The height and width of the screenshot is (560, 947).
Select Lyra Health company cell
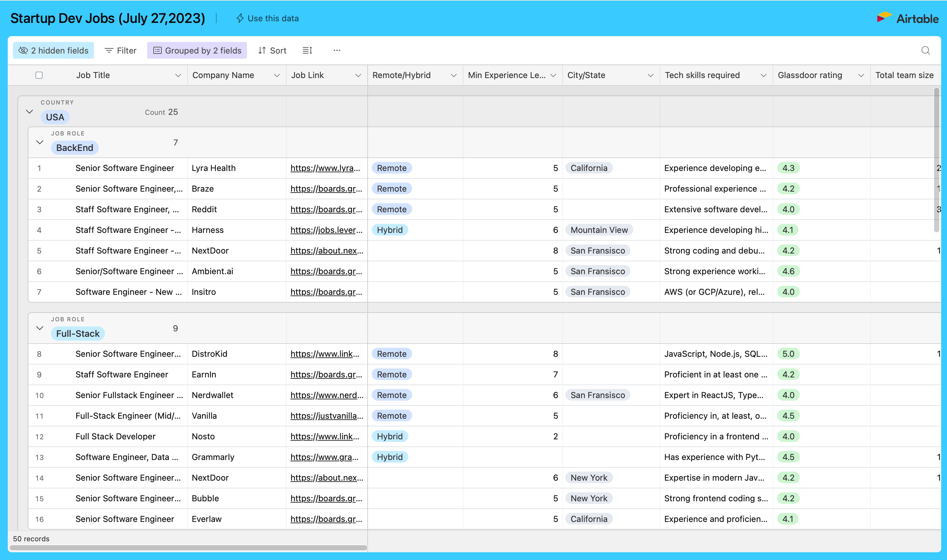tap(237, 168)
